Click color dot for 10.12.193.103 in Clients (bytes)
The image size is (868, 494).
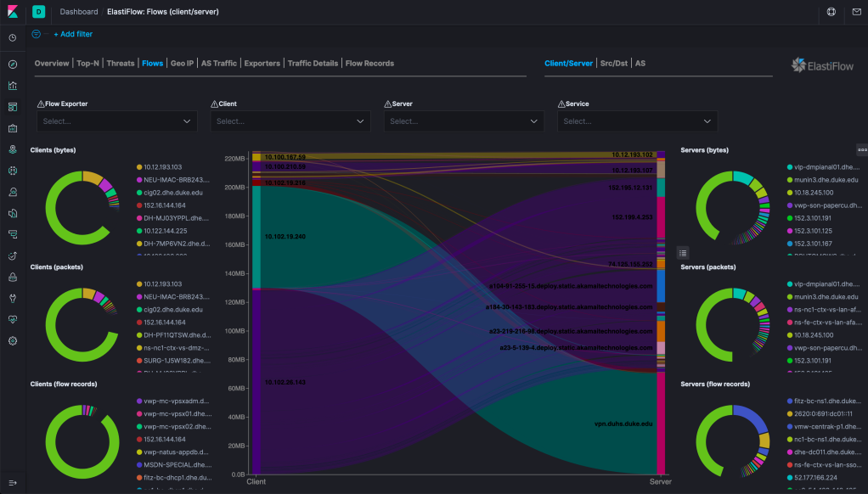pos(139,167)
